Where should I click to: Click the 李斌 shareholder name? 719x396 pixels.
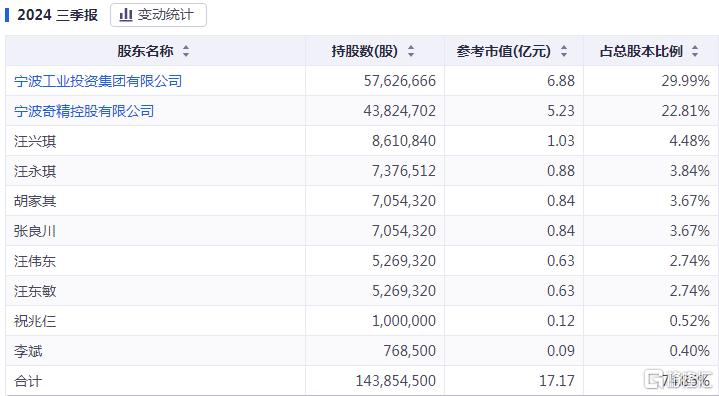[28, 351]
